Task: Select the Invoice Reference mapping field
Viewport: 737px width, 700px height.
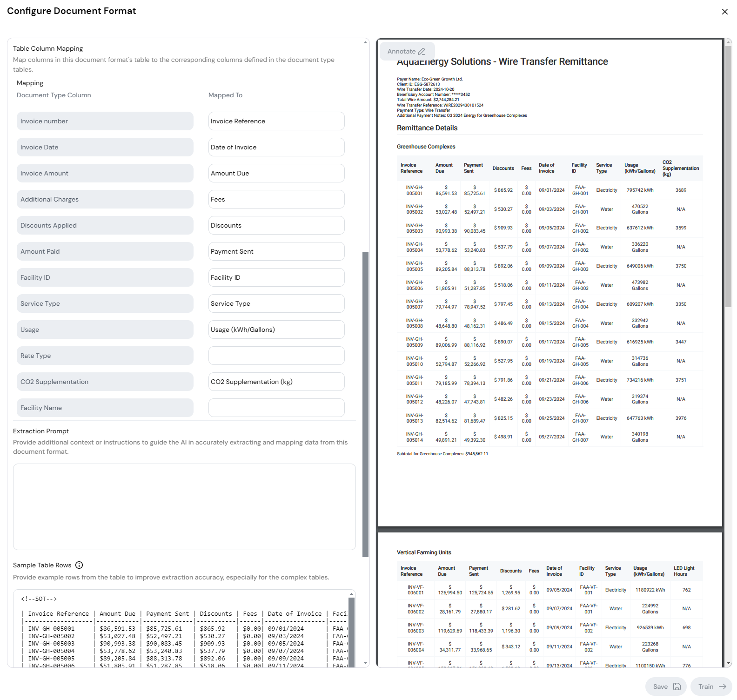Action: (x=276, y=121)
